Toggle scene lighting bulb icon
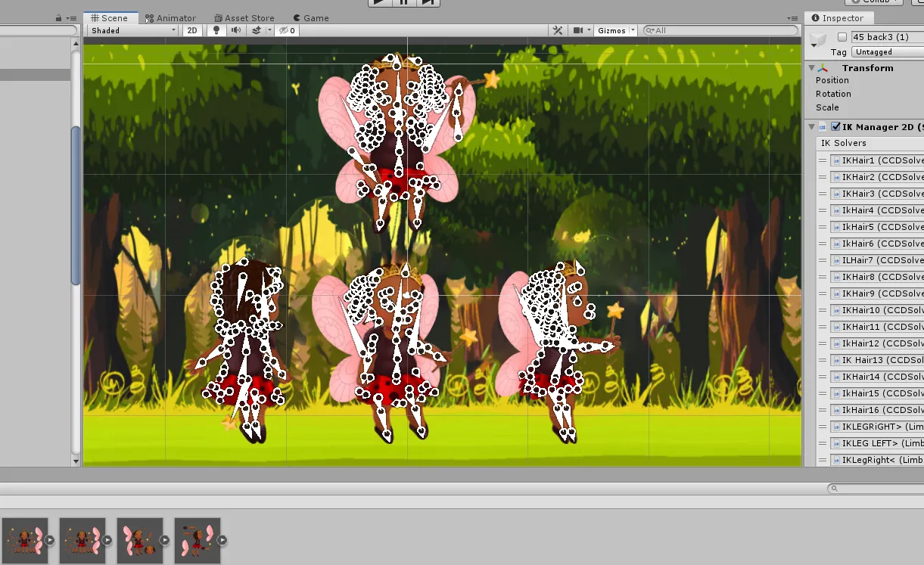Viewport: 924px width, 565px height. coord(216,30)
